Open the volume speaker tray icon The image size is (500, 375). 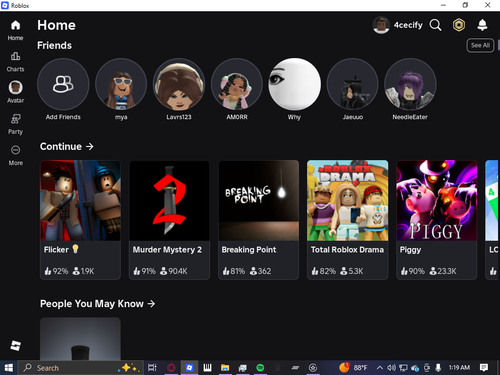391,368
